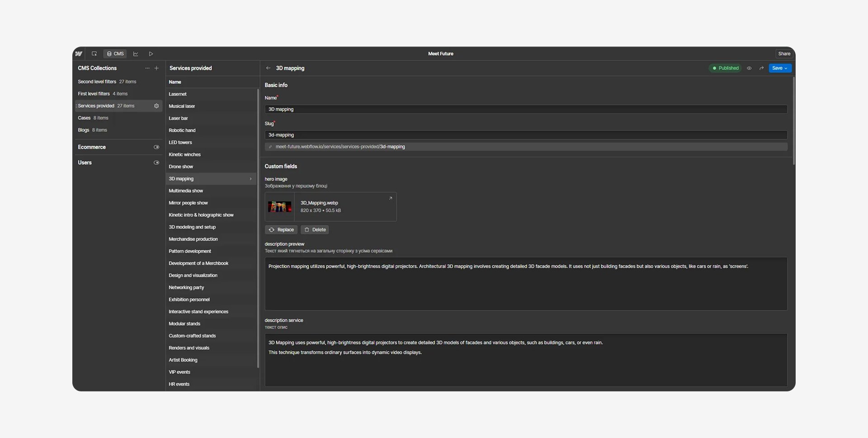868x438 pixels.
Task: Open the Second level filters collection
Action: click(x=118, y=82)
